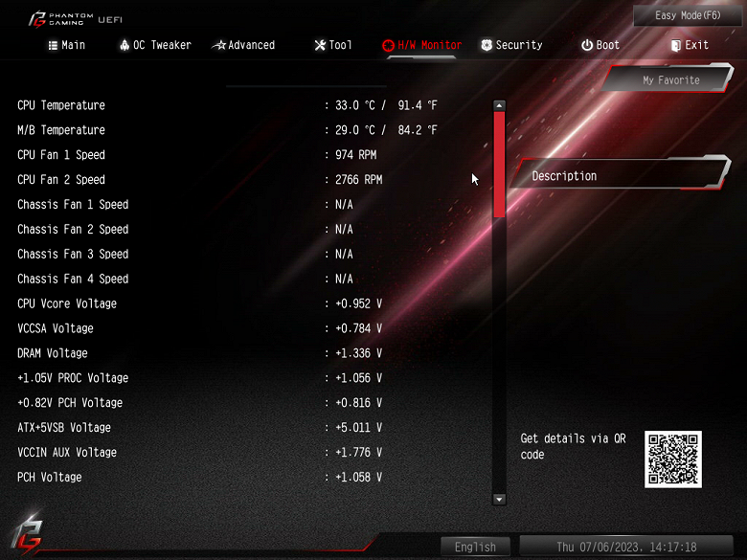Click the Security shield icon
Screen dimensions: 747x560
(x=487, y=45)
